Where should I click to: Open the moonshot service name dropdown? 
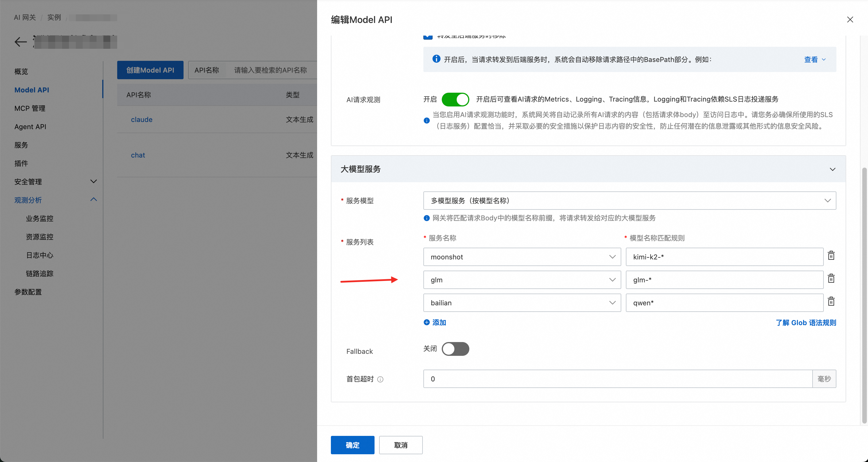[x=522, y=257]
